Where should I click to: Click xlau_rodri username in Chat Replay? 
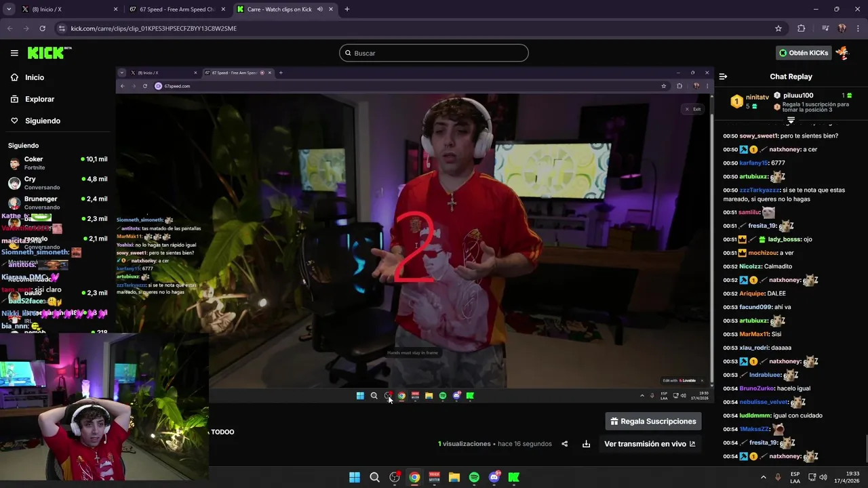pyautogui.click(x=755, y=348)
